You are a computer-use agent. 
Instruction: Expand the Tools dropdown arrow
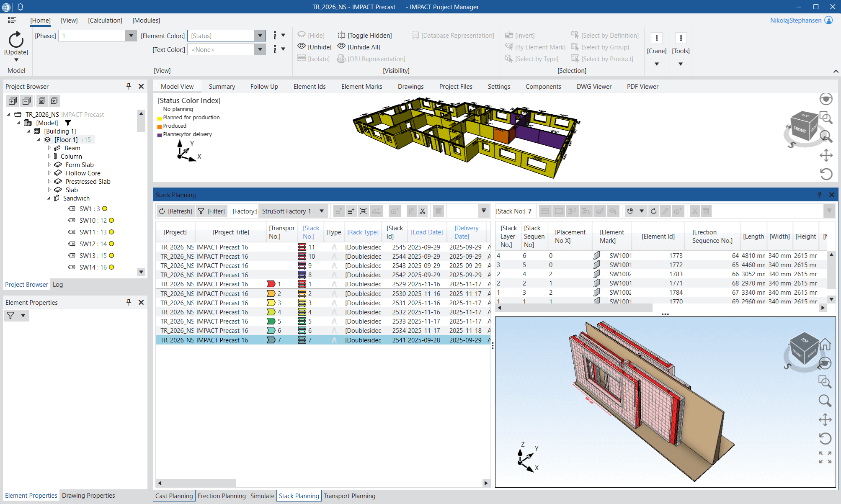tap(681, 64)
